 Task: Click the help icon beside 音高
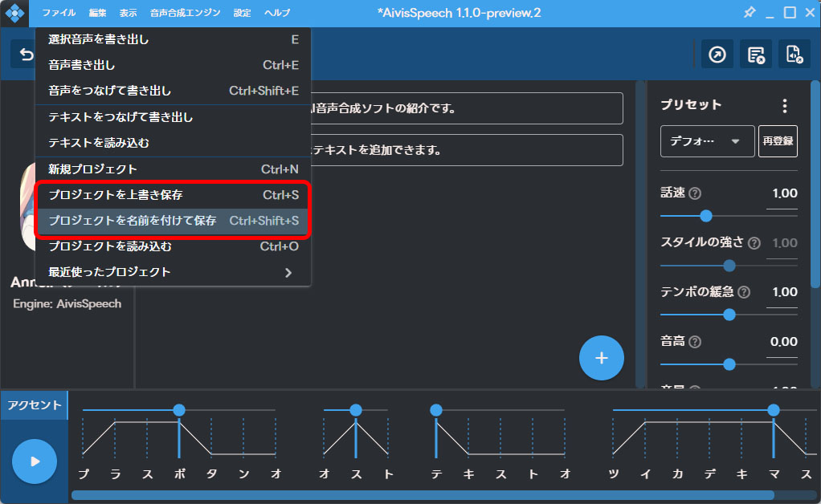[695, 342]
